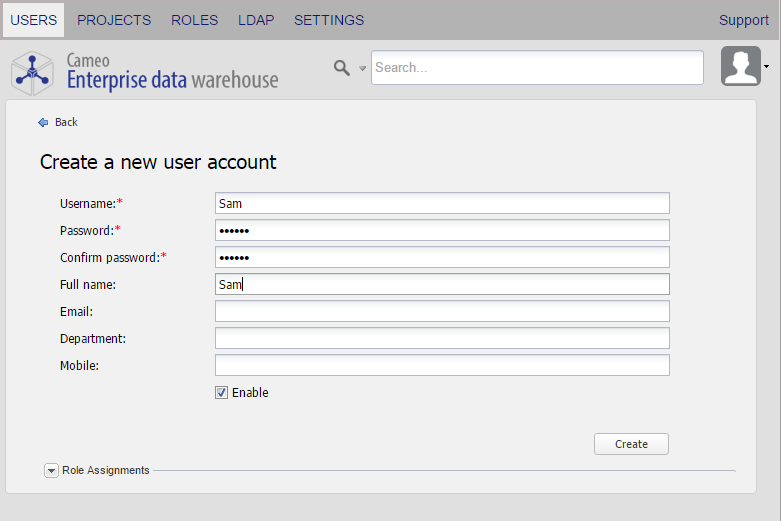
Task: Select the Department text field
Action: coord(442,339)
